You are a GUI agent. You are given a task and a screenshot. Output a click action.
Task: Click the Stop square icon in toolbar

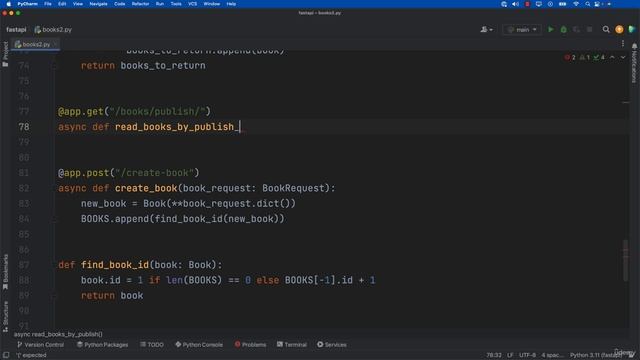(x=589, y=29)
